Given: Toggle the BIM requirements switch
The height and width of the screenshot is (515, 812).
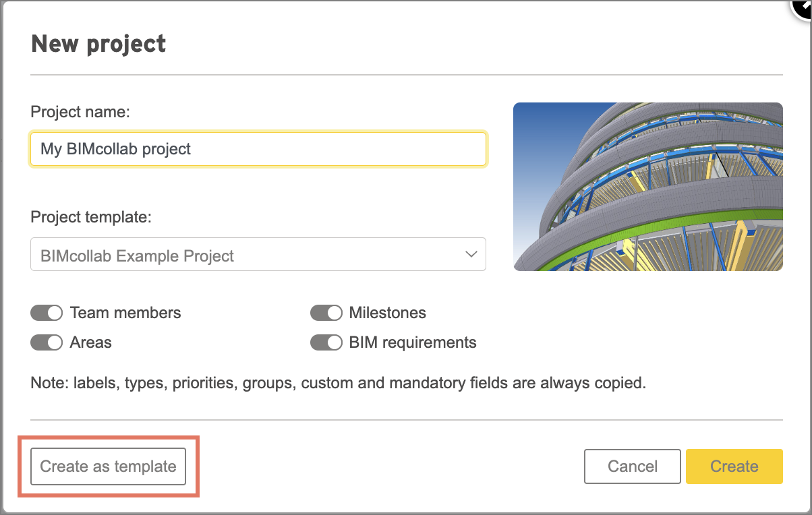Looking at the screenshot, I should pos(326,342).
